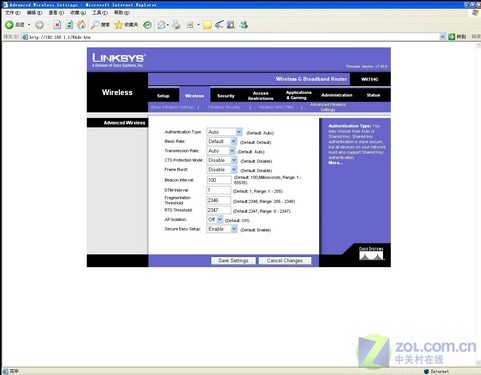Open Favorites via the star icon

[118, 25]
